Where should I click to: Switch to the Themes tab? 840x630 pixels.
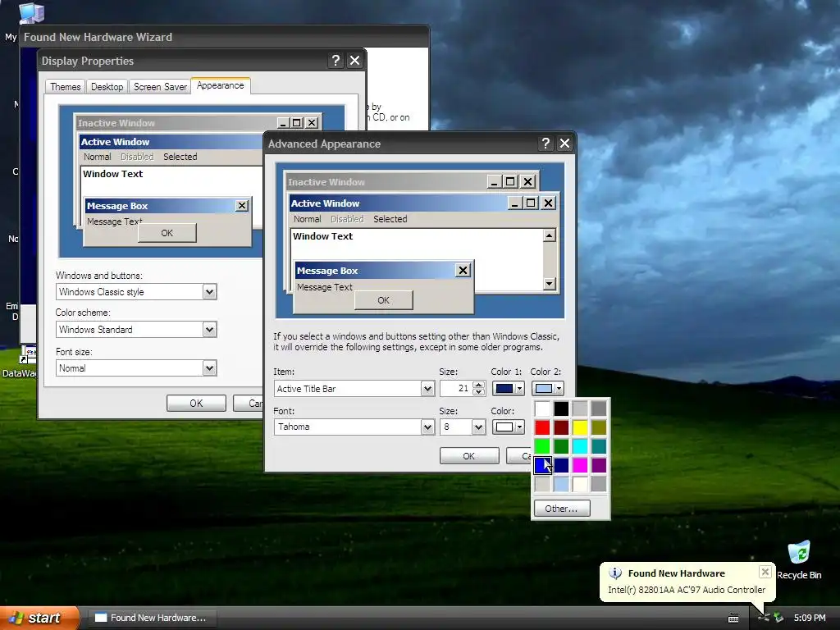click(x=66, y=87)
